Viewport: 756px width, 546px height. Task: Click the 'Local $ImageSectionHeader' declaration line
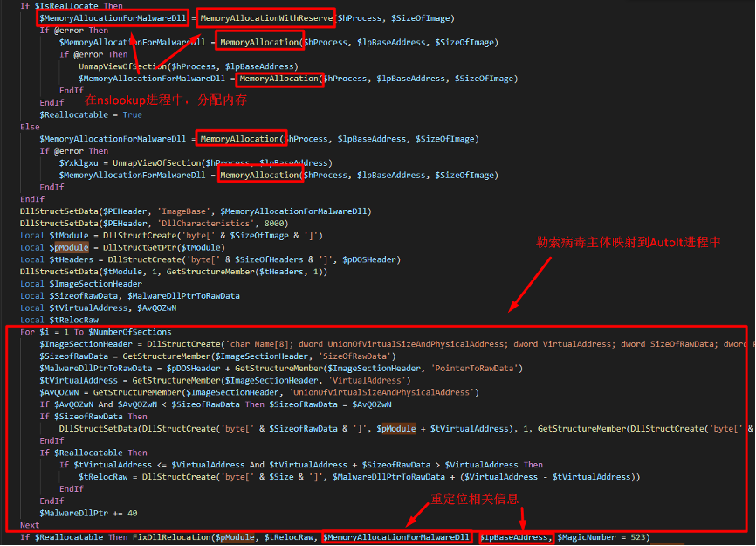81,284
